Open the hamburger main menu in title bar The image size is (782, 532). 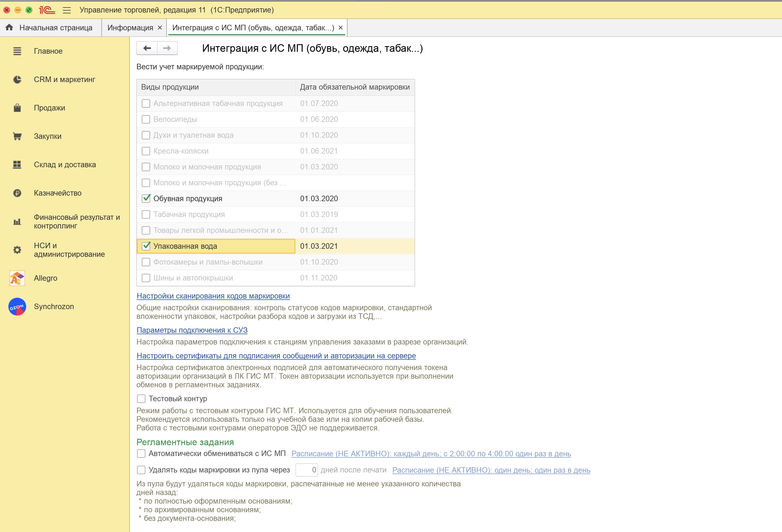click(67, 10)
